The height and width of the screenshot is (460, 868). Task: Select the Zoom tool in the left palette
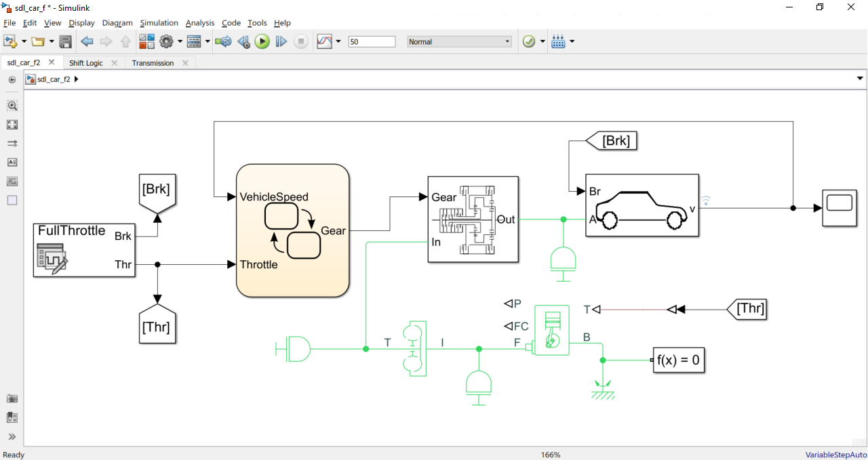click(12, 106)
